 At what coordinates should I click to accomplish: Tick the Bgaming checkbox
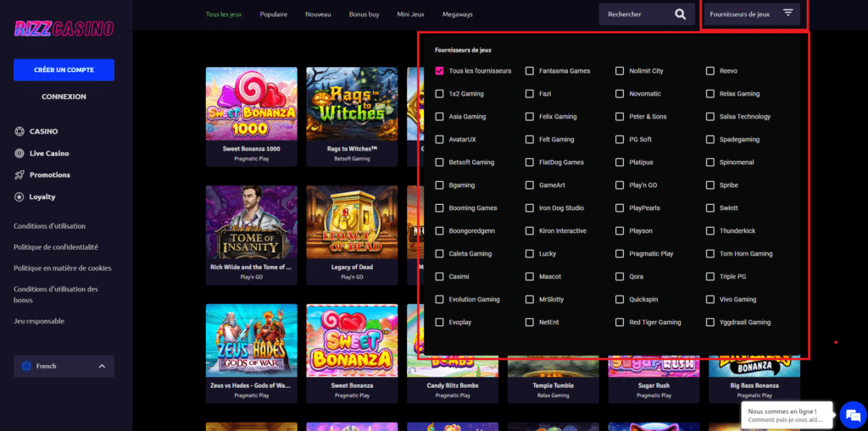coord(440,185)
